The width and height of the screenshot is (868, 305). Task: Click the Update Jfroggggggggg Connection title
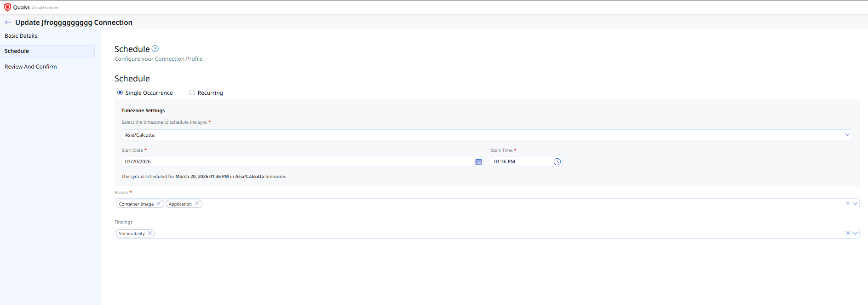point(74,22)
